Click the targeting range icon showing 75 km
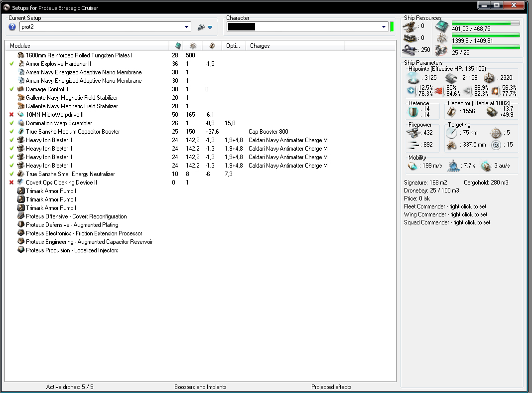The width and height of the screenshot is (532, 393). pyautogui.click(x=451, y=133)
